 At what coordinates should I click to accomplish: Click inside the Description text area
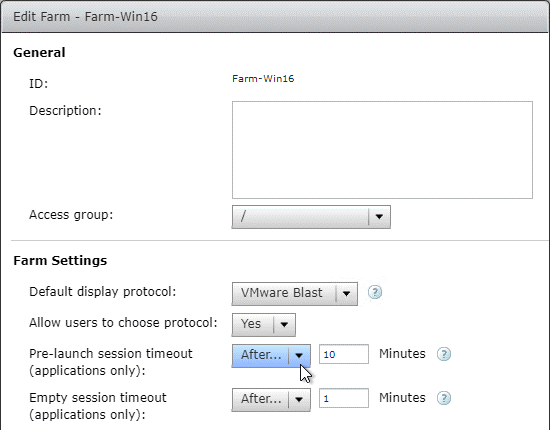pyautogui.click(x=382, y=150)
